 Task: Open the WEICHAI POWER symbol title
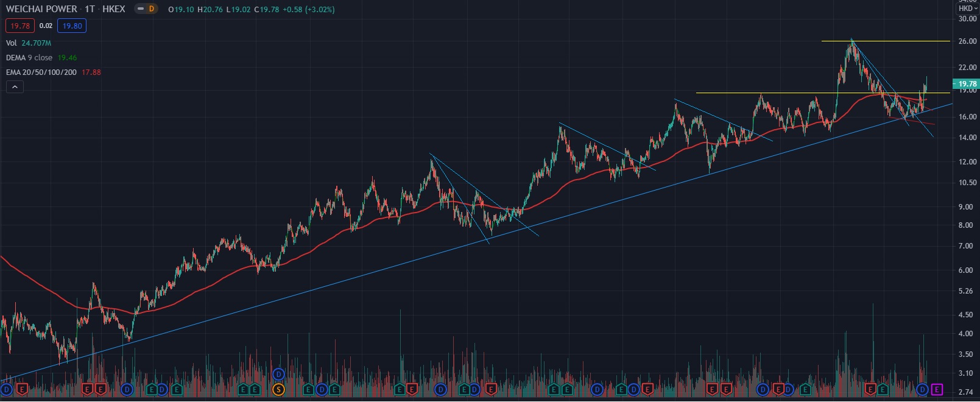[x=41, y=9]
